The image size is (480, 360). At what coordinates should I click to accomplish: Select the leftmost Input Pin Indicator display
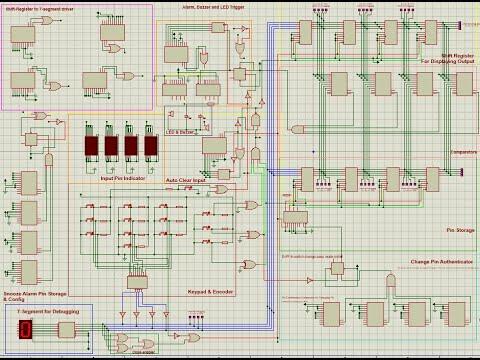[x=91, y=146]
